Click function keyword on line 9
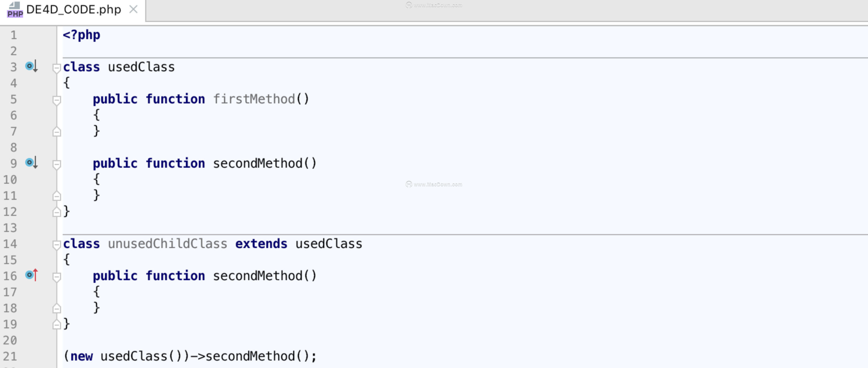The width and height of the screenshot is (868, 368). click(x=175, y=163)
